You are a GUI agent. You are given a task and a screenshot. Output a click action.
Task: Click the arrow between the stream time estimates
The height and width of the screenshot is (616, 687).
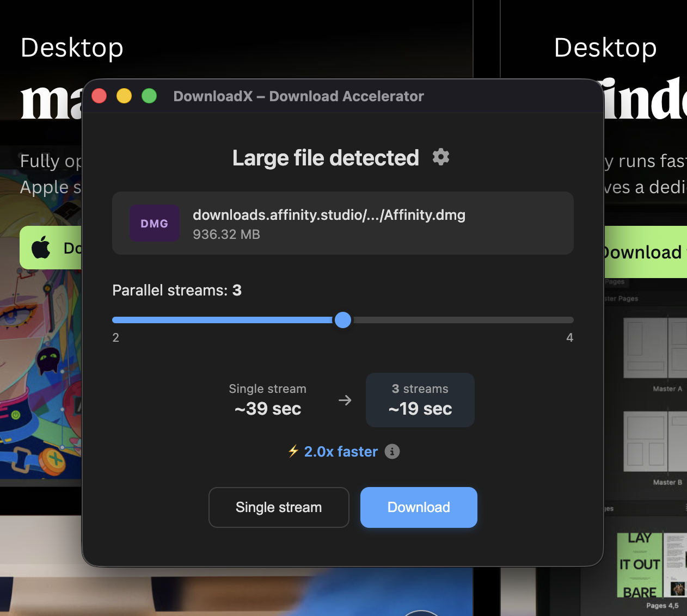[345, 400]
